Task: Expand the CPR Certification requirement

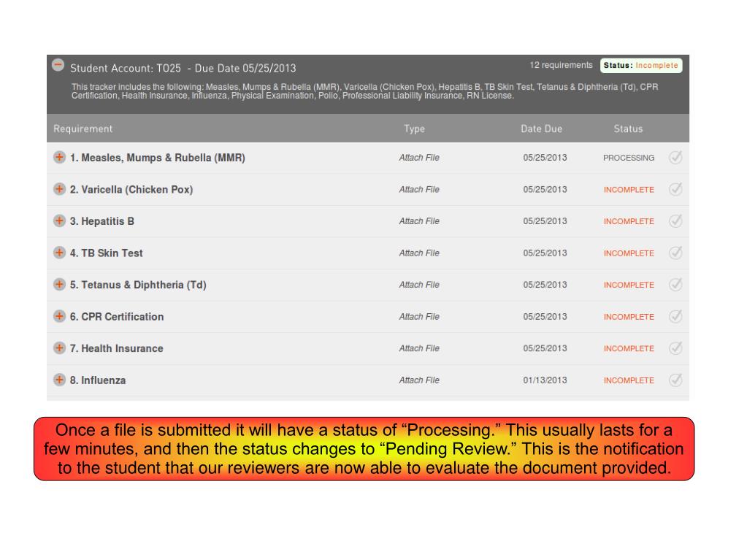Action: 59,316
